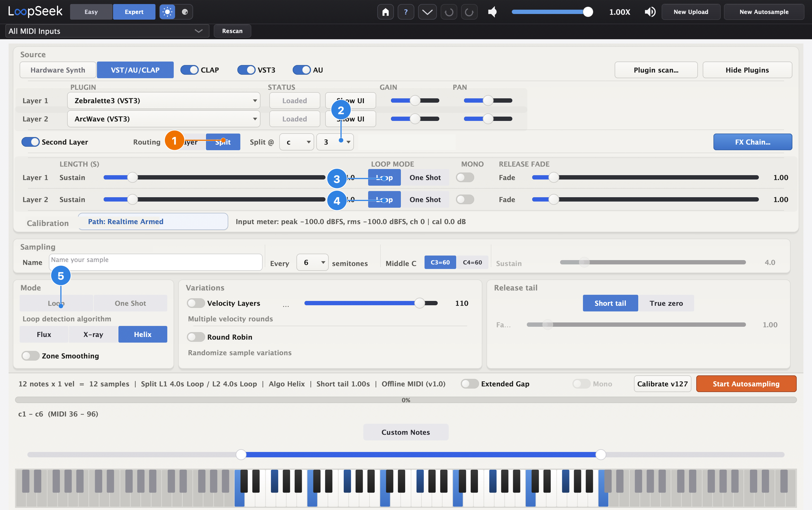Turn on Zone Smoothing
Screen dimensions: 812x510
click(30, 356)
